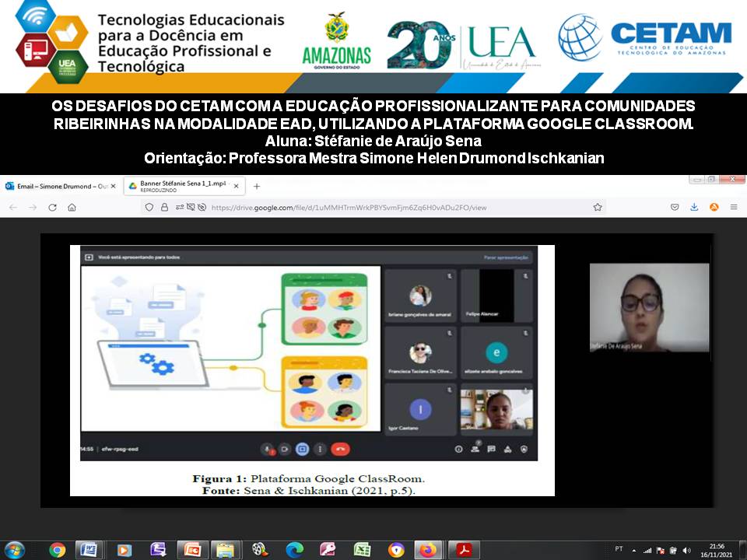Screen dimensions: 747x560
Task: Launch Google Chrome from the taskbar
Action: [x=57, y=551]
